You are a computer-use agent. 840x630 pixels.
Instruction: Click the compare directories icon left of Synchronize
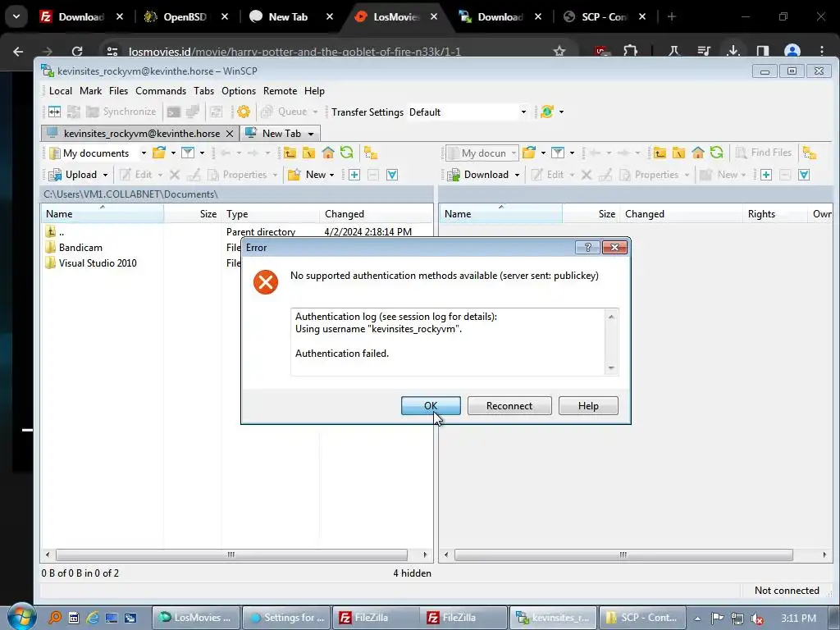click(x=73, y=112)
